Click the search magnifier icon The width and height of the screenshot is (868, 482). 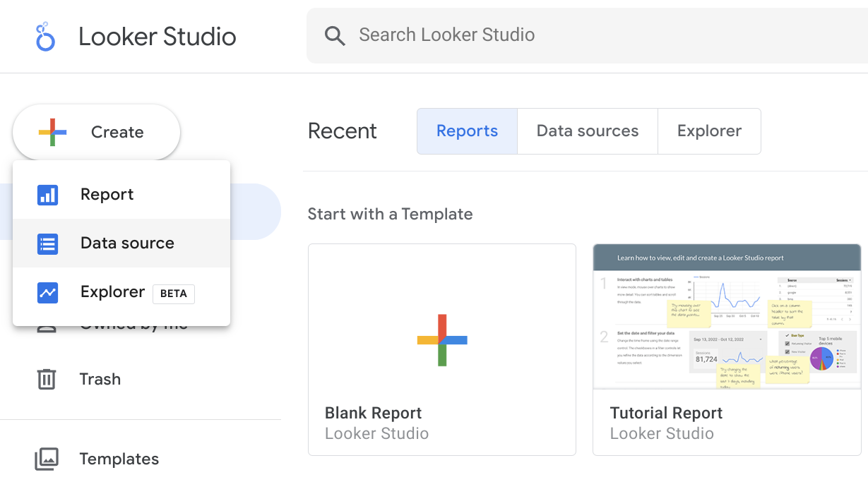pos(335,35)
